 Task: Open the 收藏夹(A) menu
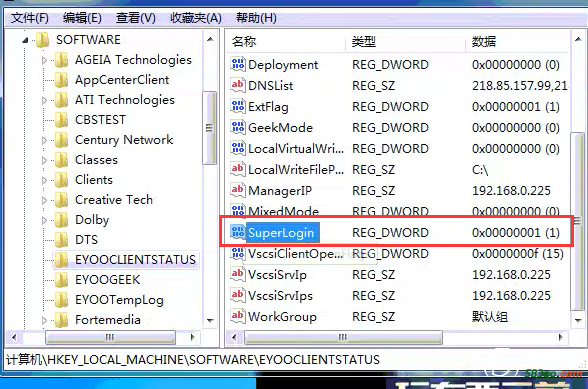click(196, 18)
